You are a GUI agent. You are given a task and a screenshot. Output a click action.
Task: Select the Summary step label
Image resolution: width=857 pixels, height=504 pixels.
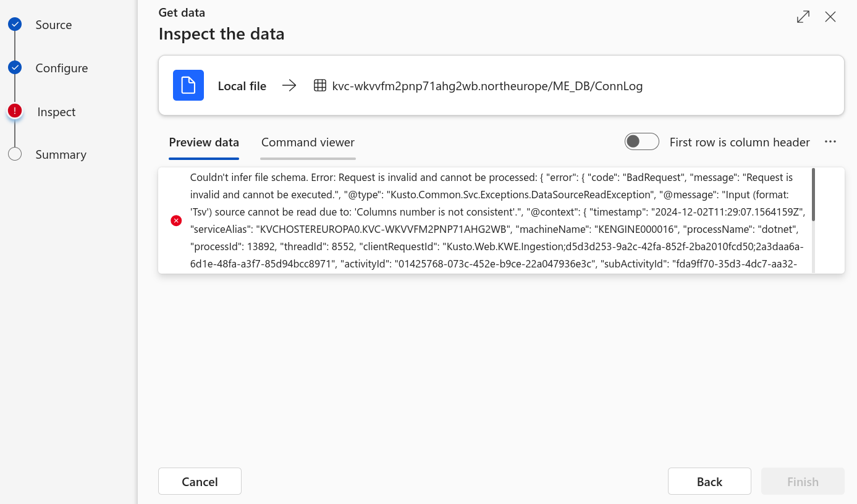(61, 154)
